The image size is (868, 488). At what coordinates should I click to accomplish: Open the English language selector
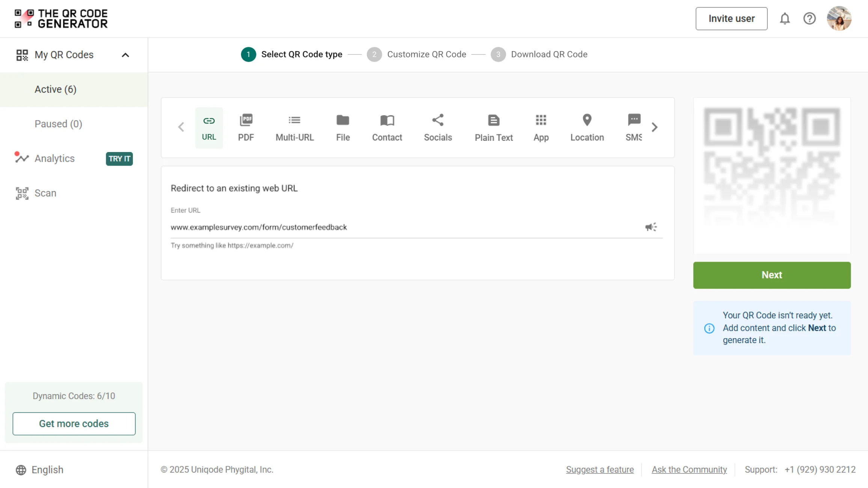(40, 470)
